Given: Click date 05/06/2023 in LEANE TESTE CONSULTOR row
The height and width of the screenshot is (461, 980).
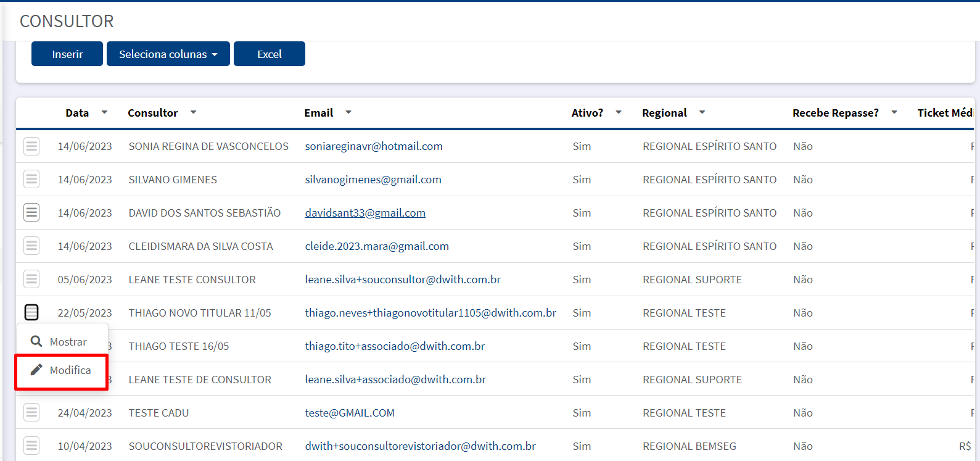Looking at the screenshot, I should [x=85, y=280].
